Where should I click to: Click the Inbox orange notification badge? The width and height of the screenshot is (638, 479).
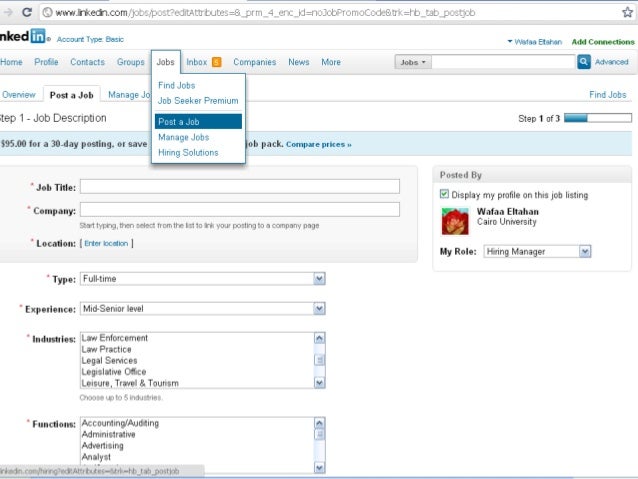pyautogui.click(x=216, y=62)
